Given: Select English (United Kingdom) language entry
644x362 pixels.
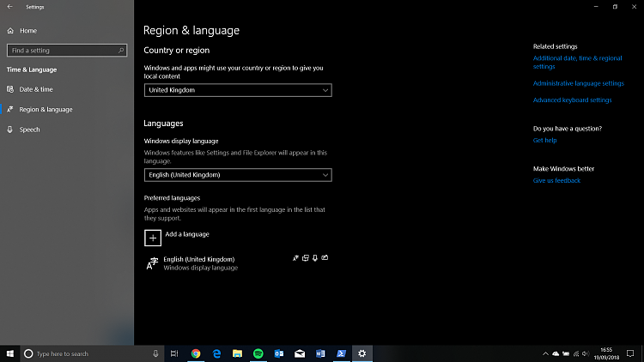Looking at the screenshot, I should click(198, 263).
